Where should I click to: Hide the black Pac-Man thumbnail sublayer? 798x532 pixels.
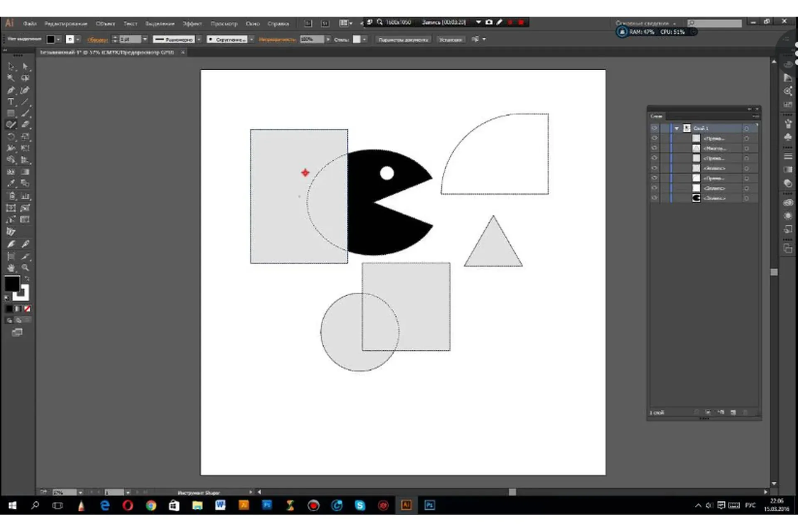pyautogui.click(x=654, y=198)
